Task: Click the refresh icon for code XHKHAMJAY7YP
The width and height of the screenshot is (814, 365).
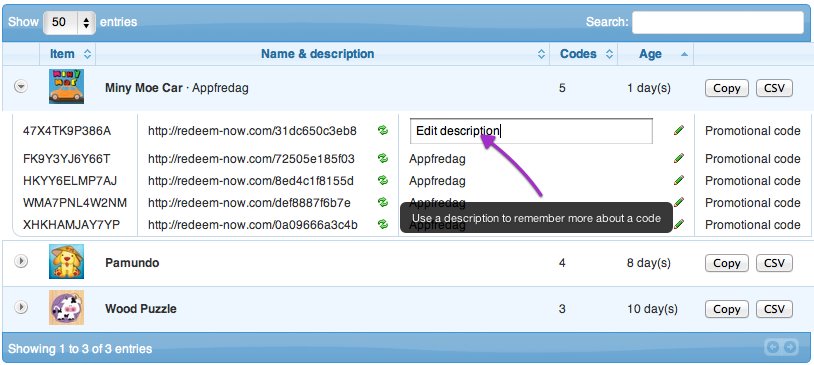Action: click(x=383, y=224)
